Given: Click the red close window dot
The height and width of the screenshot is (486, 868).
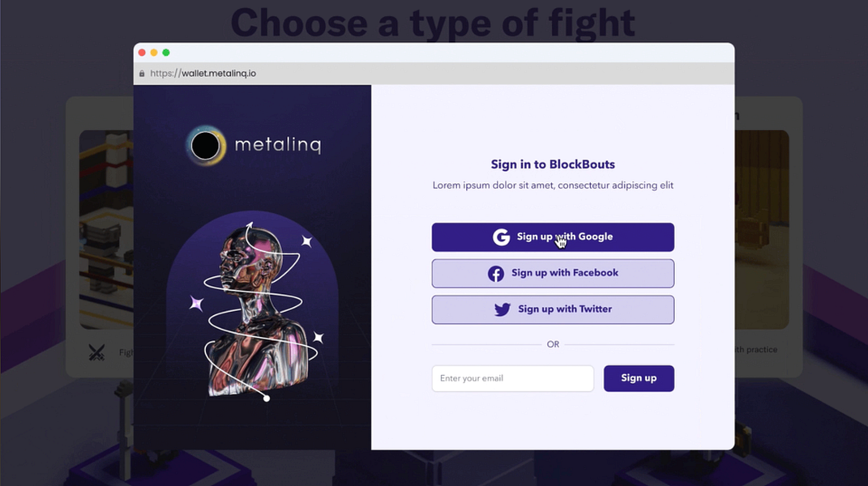Looking at the screenshot, I should tap(142, 53).
